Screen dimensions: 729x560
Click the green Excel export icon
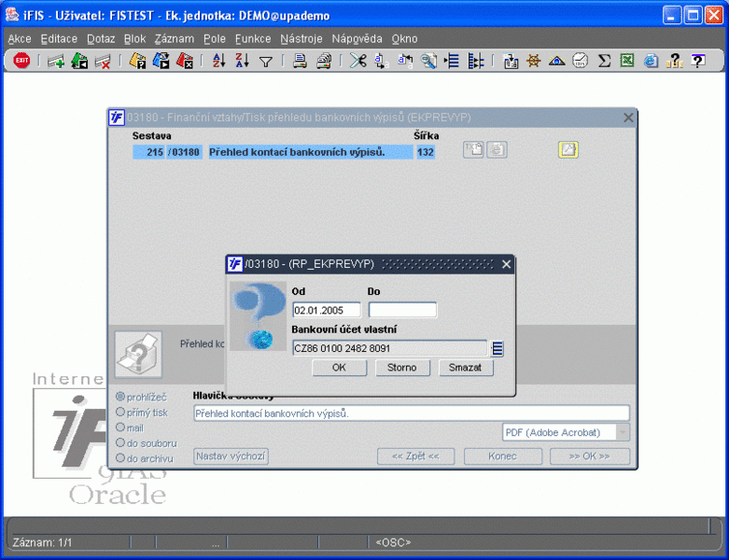[x=627, y=61]
